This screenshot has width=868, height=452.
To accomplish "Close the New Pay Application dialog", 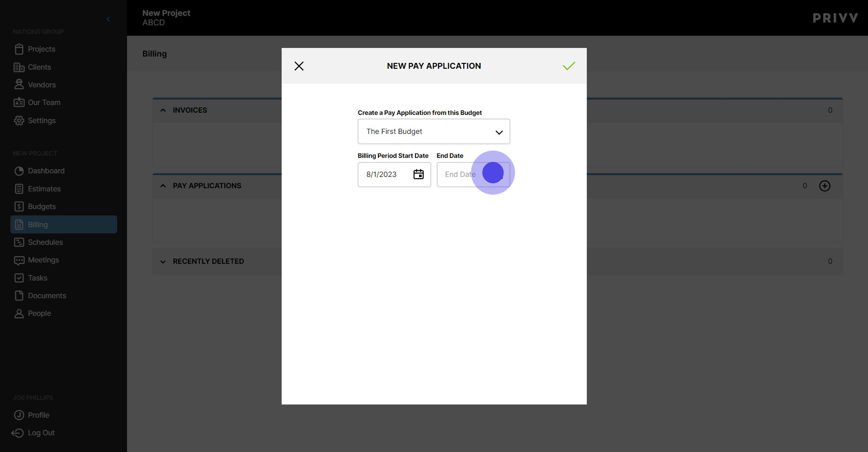I will [299, 66].
